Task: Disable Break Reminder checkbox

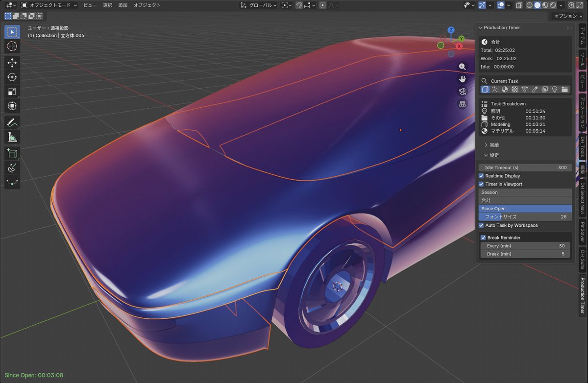Action: (x=483, y=238)
